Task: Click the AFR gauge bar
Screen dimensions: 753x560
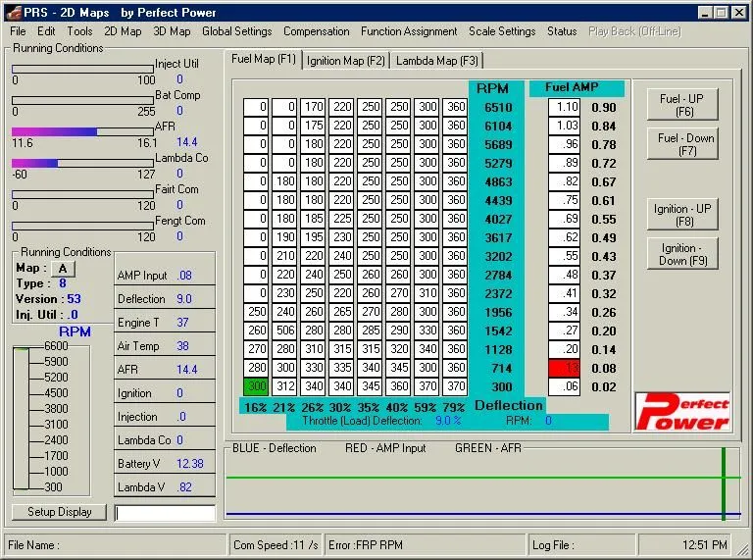Action: click(x=82, y=131)
